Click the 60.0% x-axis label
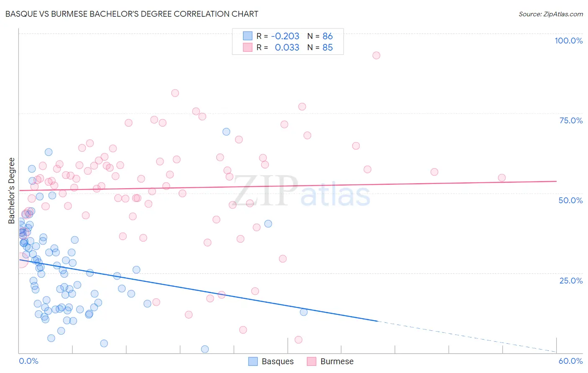Image resolution: width=588 pixels, height=373 pixels. [x=570, y=361]
